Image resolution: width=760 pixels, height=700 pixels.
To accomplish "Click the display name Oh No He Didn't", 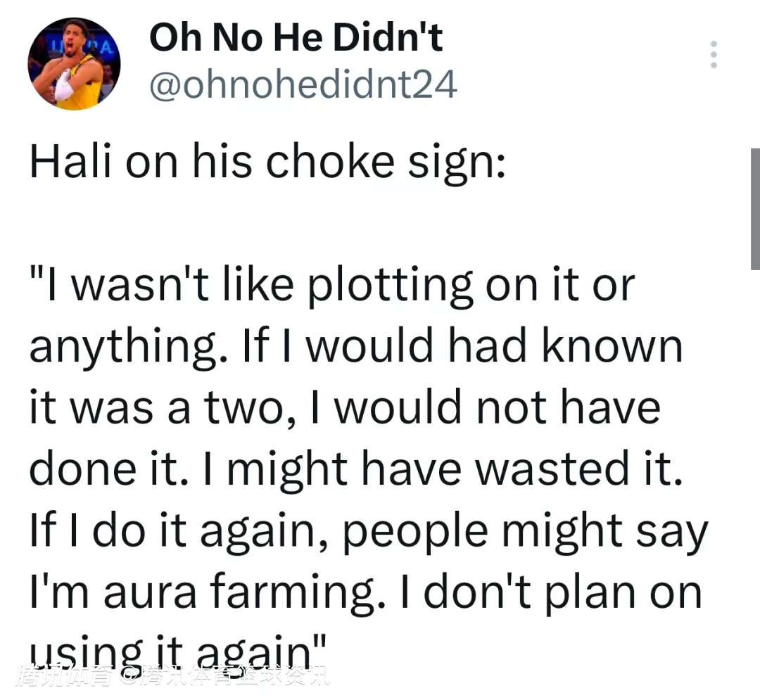I will click(296, 37).
